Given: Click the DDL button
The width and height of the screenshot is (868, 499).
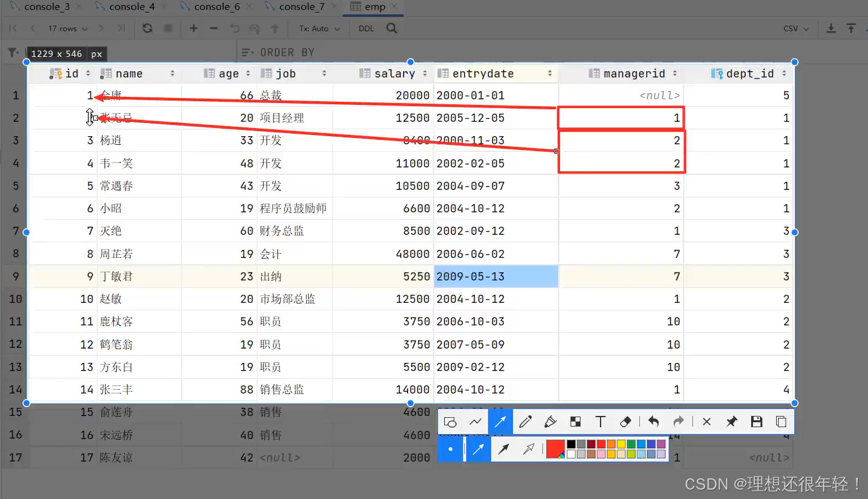Looking at the screenshot, I should 366,29.
